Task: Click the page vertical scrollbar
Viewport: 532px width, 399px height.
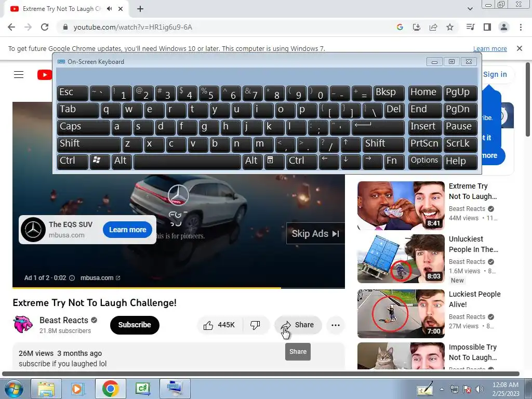Action: 528,99
